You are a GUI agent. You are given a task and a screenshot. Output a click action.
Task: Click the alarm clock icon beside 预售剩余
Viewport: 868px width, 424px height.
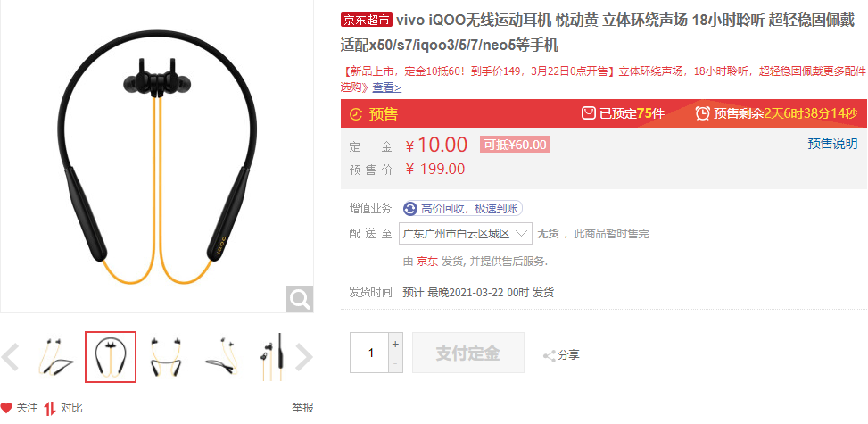(702, 113)
